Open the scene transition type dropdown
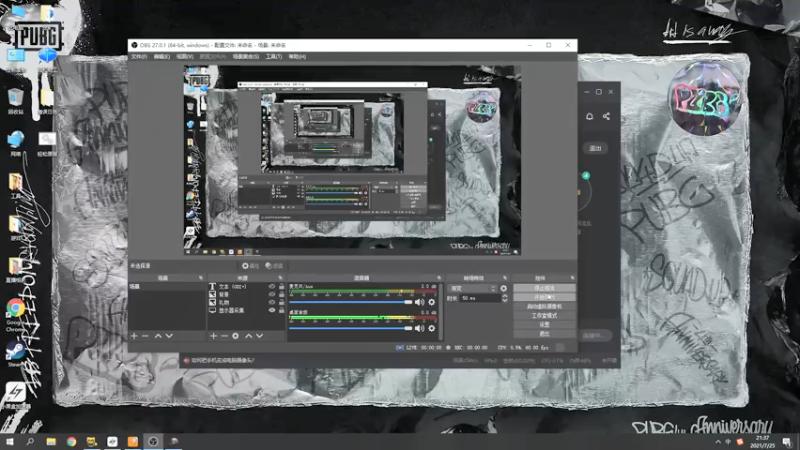 pyautogui.click(x=472, y=288)
